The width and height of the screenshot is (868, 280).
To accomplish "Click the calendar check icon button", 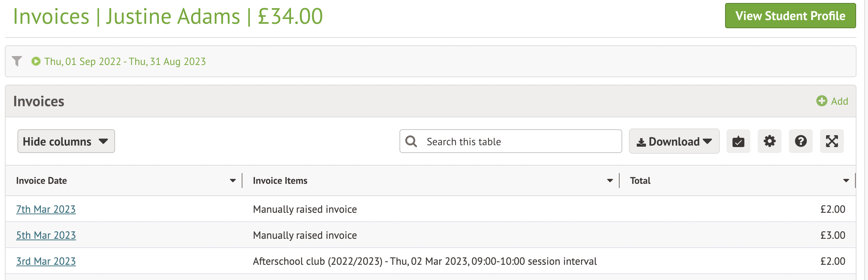I will pos(738,141).
